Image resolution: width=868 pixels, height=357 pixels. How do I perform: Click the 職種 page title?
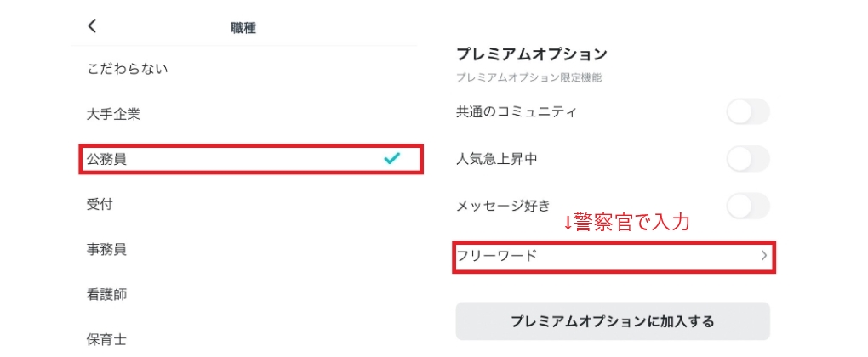click(x=243, y=28)
